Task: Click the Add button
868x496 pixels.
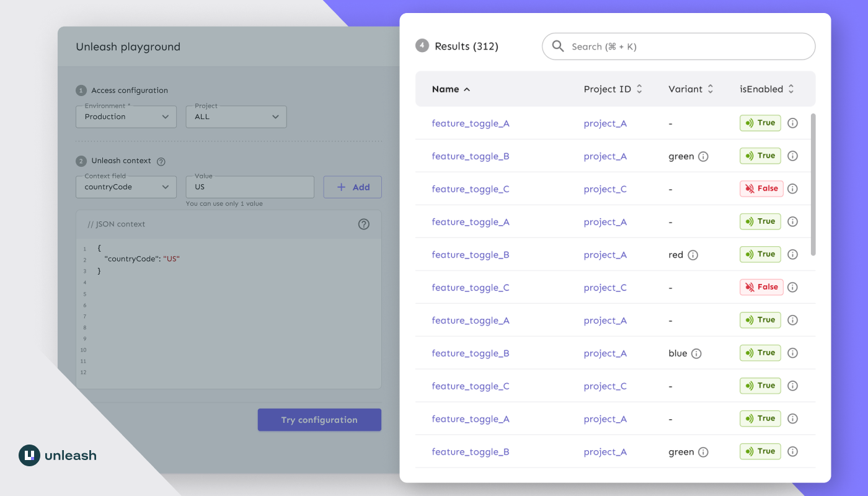Action: (352, 187)
